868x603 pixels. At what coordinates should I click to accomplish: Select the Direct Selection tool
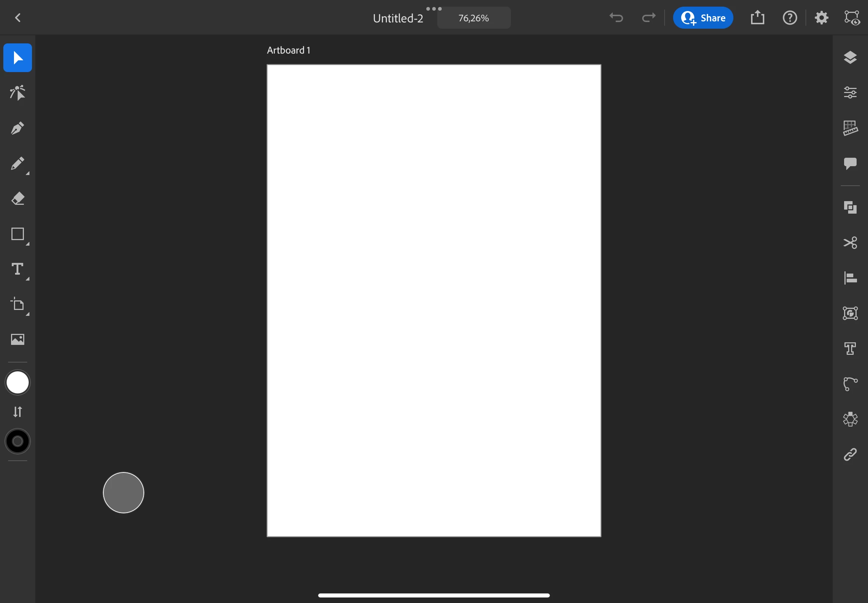[x=17, y=93]
